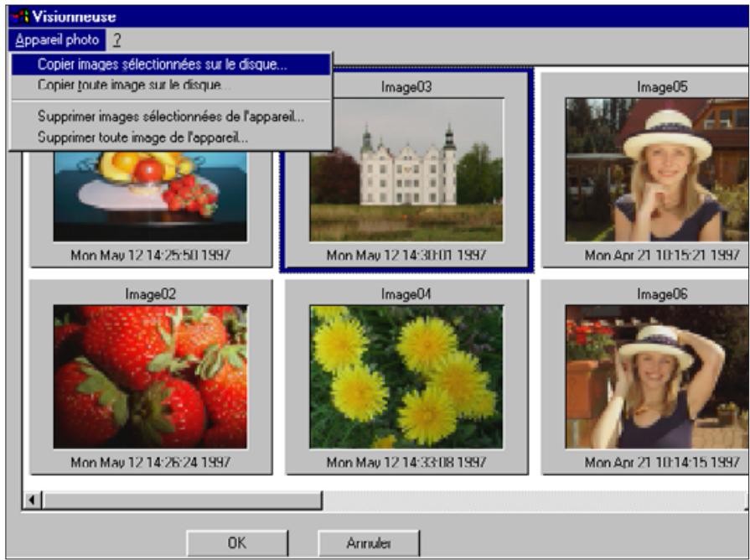Click the scrollbar left arrow

pos(32,500)
